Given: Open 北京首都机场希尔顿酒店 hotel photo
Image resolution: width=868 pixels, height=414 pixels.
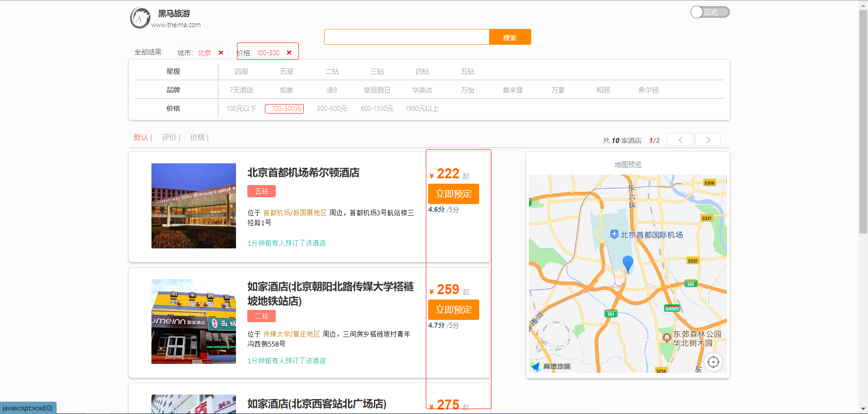Looking at the screenshot, I should point(193,206).
